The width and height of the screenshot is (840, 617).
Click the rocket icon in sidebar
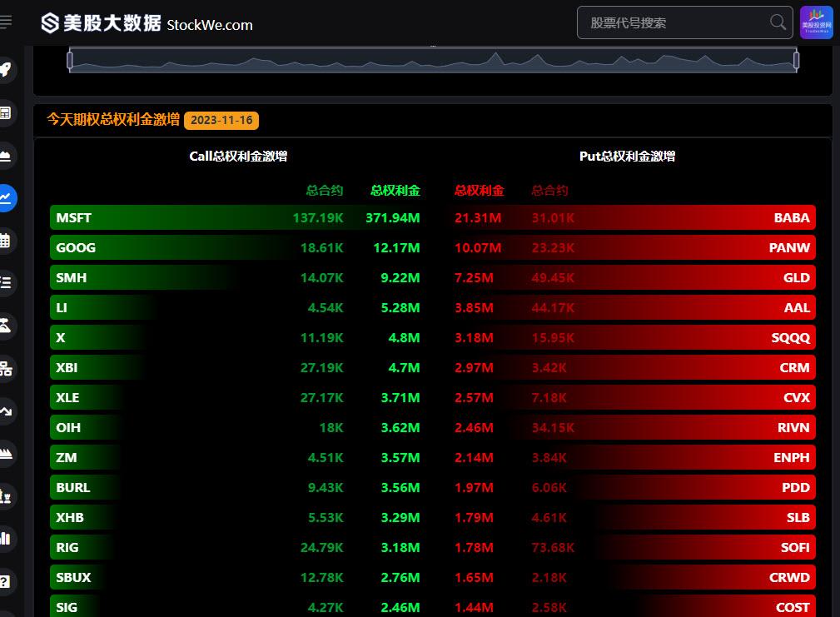point(5,70)
